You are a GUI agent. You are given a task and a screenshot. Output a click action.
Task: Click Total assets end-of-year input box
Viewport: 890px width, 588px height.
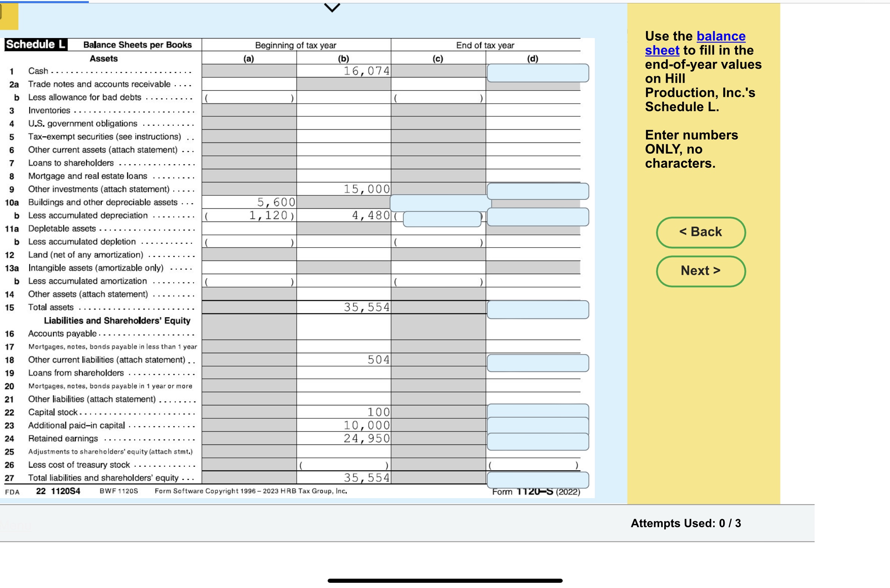point(538,310)
